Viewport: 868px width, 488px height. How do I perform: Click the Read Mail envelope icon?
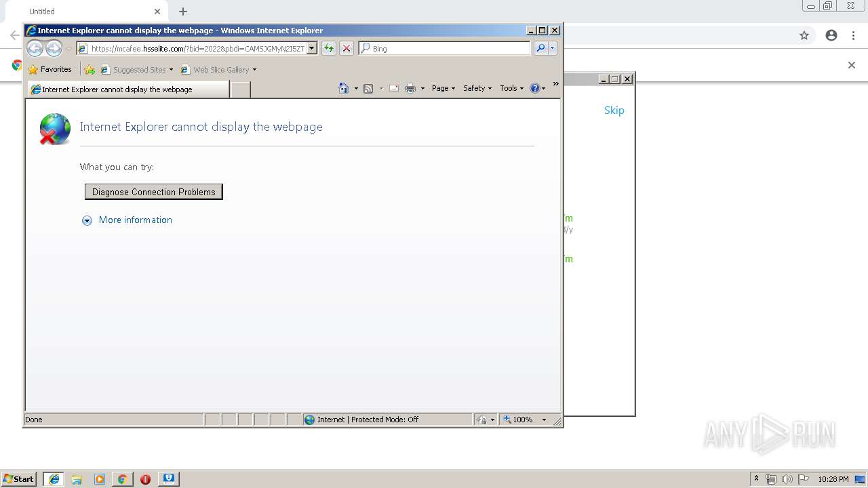(x=394, y=88)
